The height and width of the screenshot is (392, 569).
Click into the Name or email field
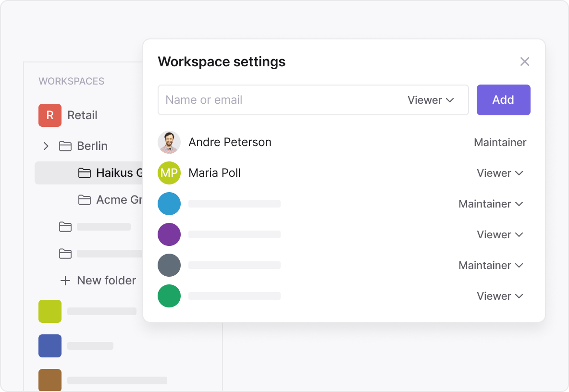click(x=279, y=100)
